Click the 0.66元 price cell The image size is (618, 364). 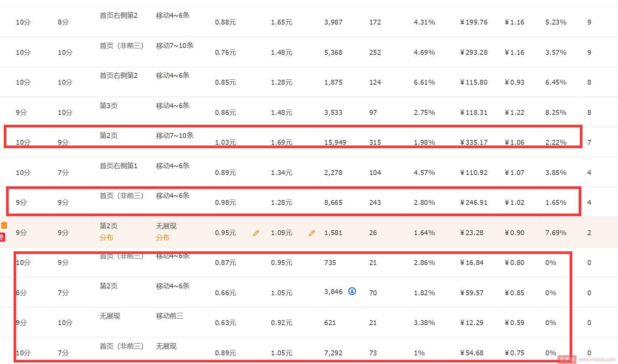tap(225, 293)
